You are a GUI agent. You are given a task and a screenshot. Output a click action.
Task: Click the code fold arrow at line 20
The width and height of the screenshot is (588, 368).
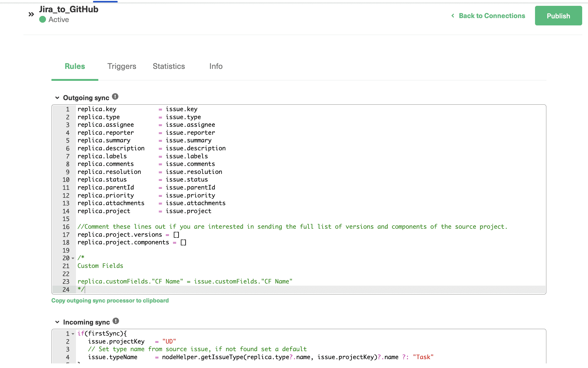pos(73,258)
